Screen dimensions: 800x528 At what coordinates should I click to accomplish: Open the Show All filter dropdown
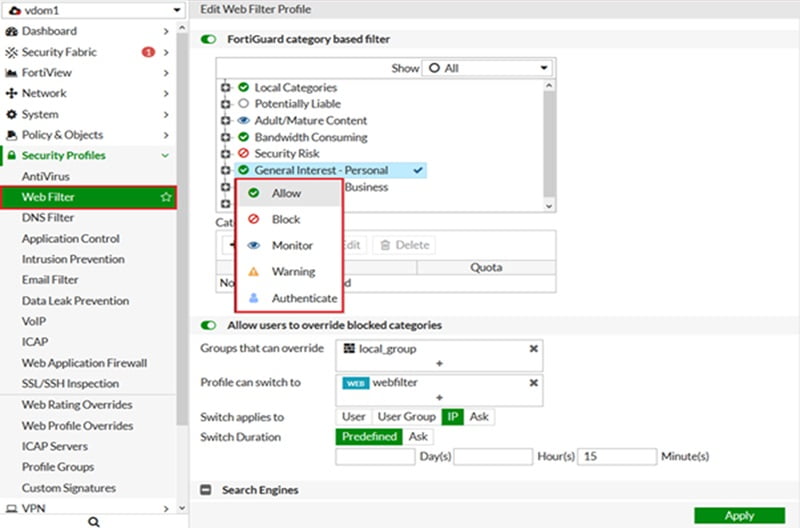coord(487,68)
